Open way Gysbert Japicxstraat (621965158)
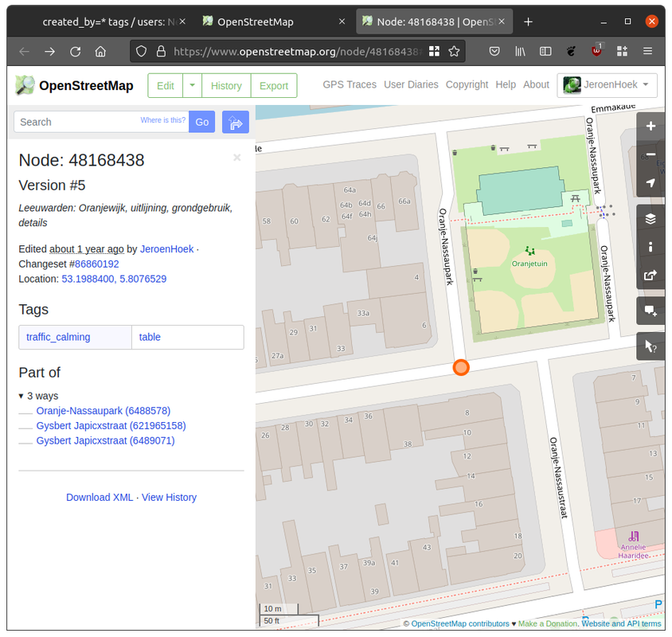This screenshot has height=637, width=672. [x=111, y=426]
